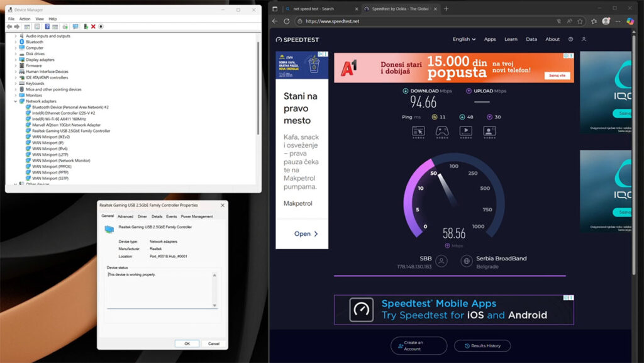Screen dimensions: 644x363
Task: Open the Edge Copilot icon
Action: (630, 21)
